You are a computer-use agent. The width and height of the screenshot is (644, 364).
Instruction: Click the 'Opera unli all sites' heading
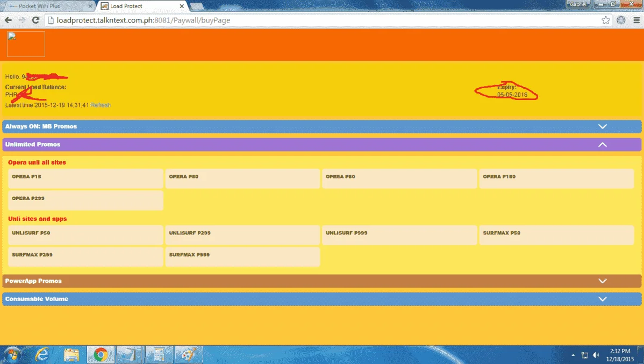(x=37, y=162)
